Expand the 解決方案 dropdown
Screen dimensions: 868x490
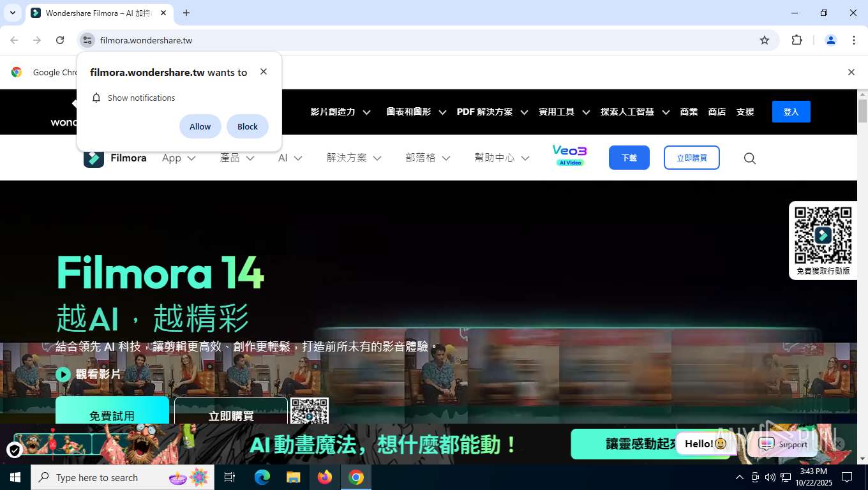[354, 158]
